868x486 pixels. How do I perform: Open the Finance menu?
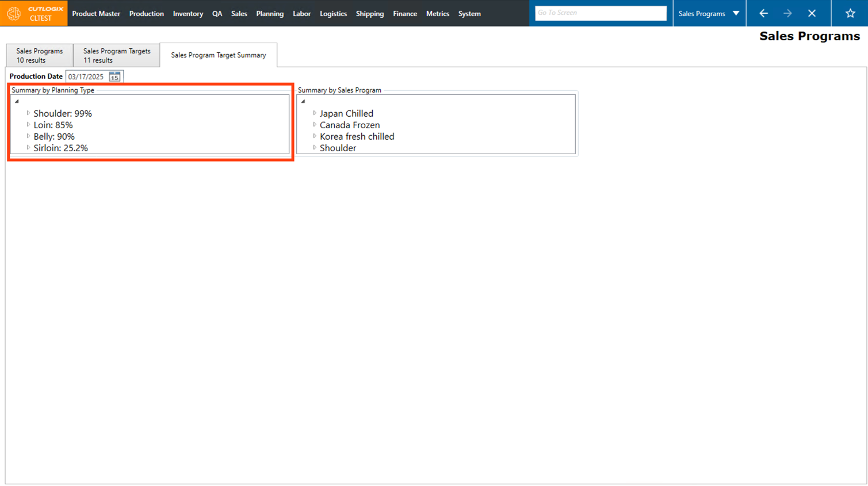tap(404, 14)
